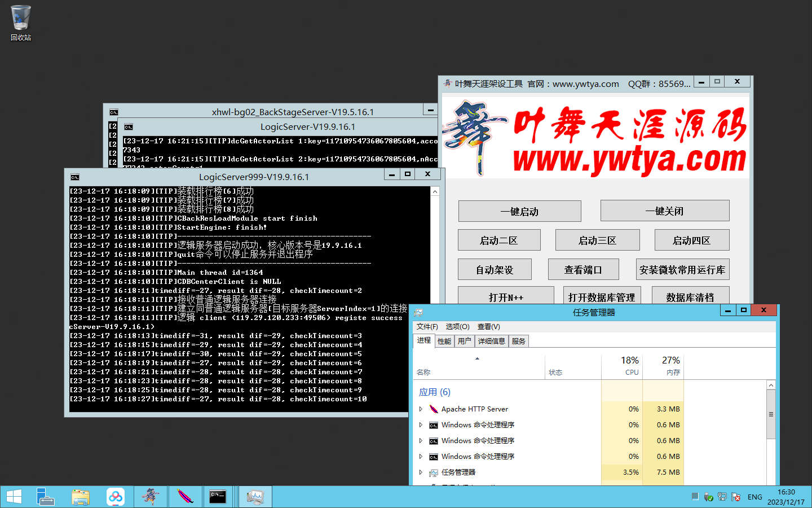Click the LogicServer999 window console icon
Image resolution: width=812 pixels, height=508 pixels.
[x=74, y=177]
